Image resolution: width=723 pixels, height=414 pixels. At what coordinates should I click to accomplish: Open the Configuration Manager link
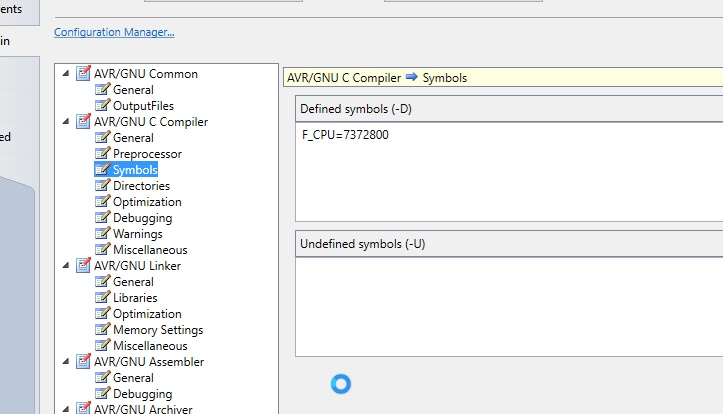point(114,32)
